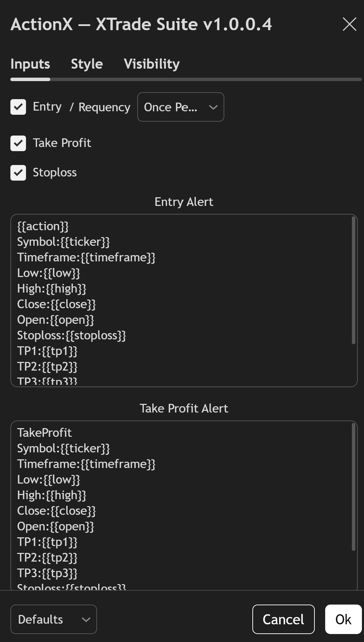The height and width of the screenshot is (642, 364).
Task: Expand the Defaults dropdown
Action: coord(53,619)
